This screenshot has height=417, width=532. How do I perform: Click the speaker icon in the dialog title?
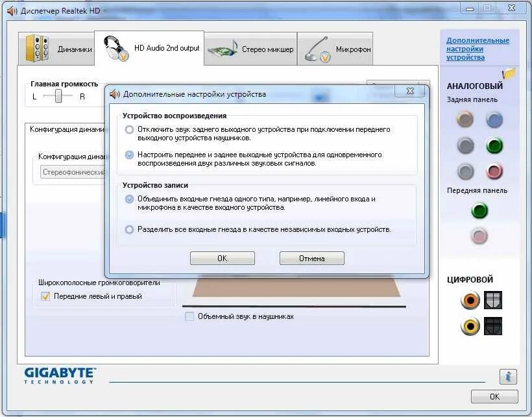[115, 94]
